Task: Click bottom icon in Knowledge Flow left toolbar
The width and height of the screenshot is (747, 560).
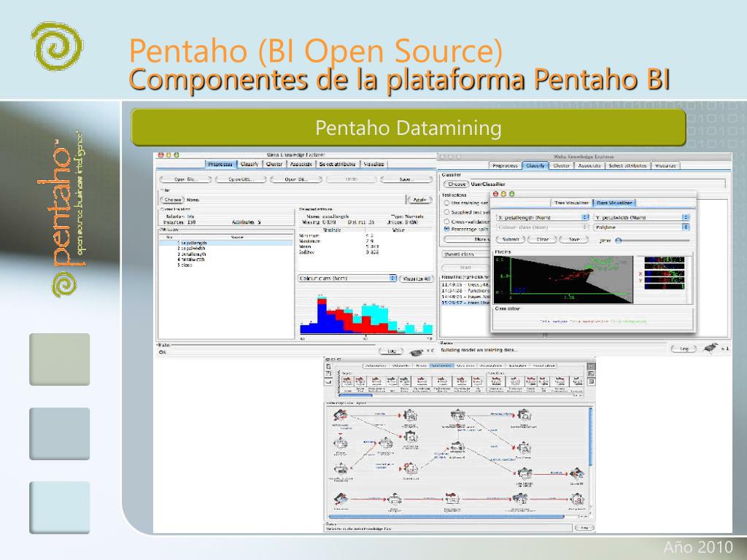Action: click(328, 382)
